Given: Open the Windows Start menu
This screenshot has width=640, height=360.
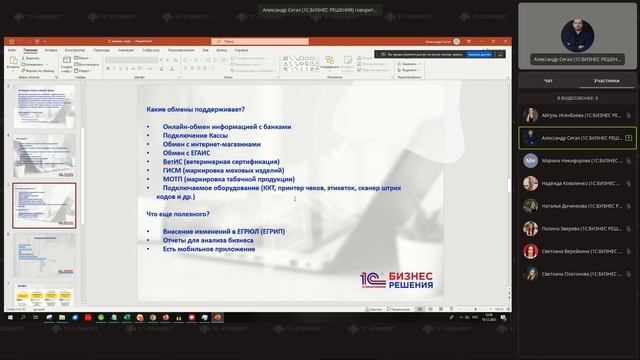Looking at the screenshot, I should click(x=10, y=318).
